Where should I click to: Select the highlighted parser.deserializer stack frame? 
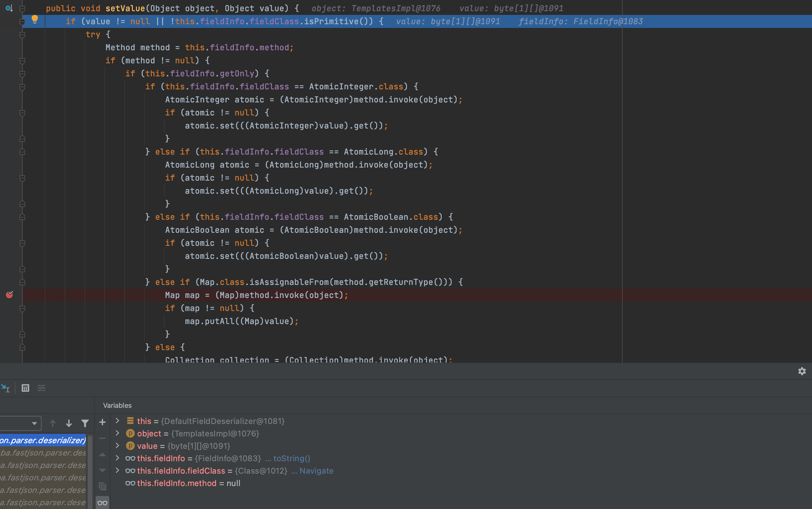[x=43, y=440]
